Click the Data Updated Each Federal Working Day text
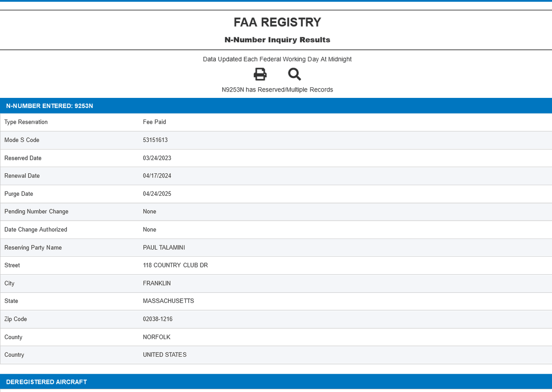Image resolution: width=552 pixels, height=392 pixels. point(277,59)
